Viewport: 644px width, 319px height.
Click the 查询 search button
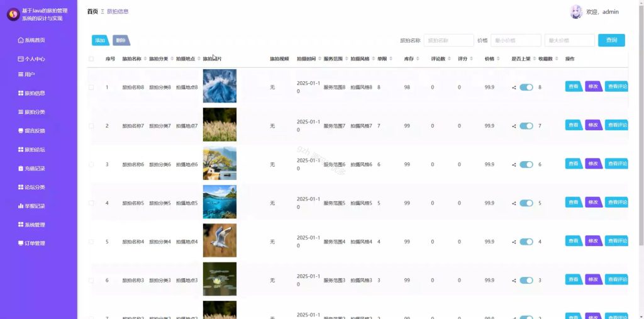click(611, 40)
